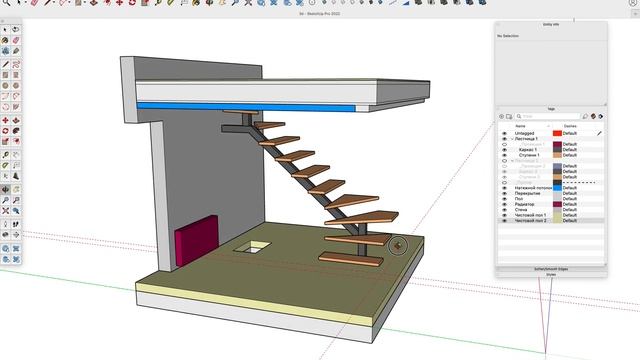Viewport: 640px width, 360px height.
Task: Click the Tags panel title bar
Action: [x=551, y=109]
